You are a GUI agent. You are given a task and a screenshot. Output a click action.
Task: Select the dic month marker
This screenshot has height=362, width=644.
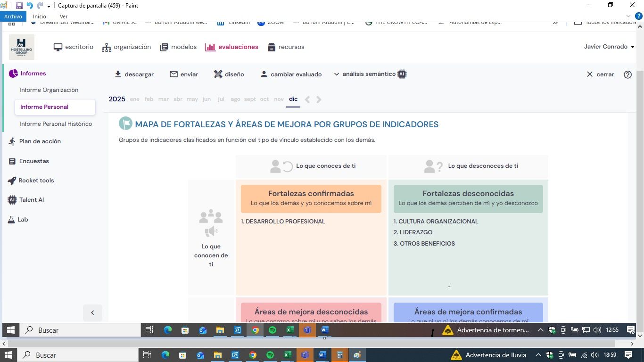tap(293, 99)
